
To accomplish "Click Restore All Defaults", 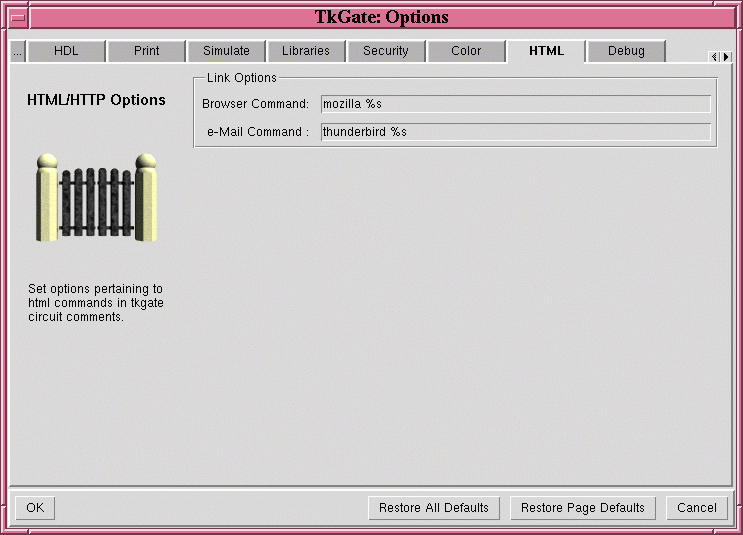I will [x=434, y=508].
